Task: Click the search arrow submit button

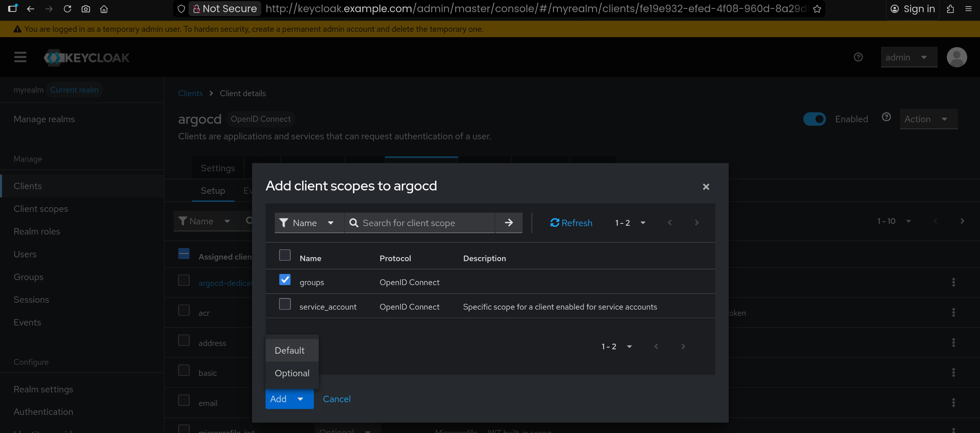Action: (508, 223)
